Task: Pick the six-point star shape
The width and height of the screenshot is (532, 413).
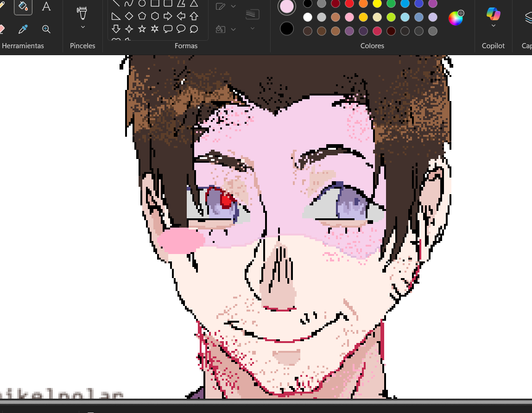Action: [155, 29]
